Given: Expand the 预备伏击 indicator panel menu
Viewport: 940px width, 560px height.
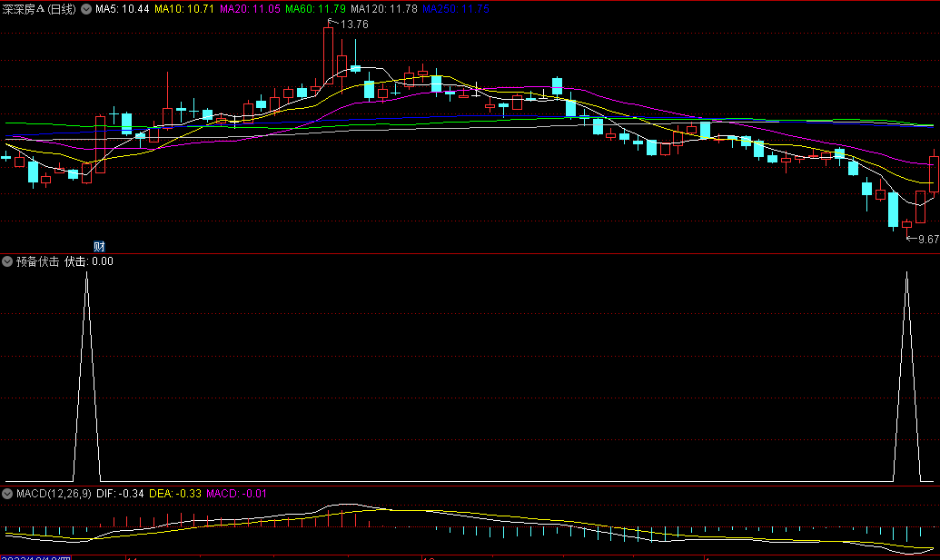Looking at the screenshot, I should point(7,261).
